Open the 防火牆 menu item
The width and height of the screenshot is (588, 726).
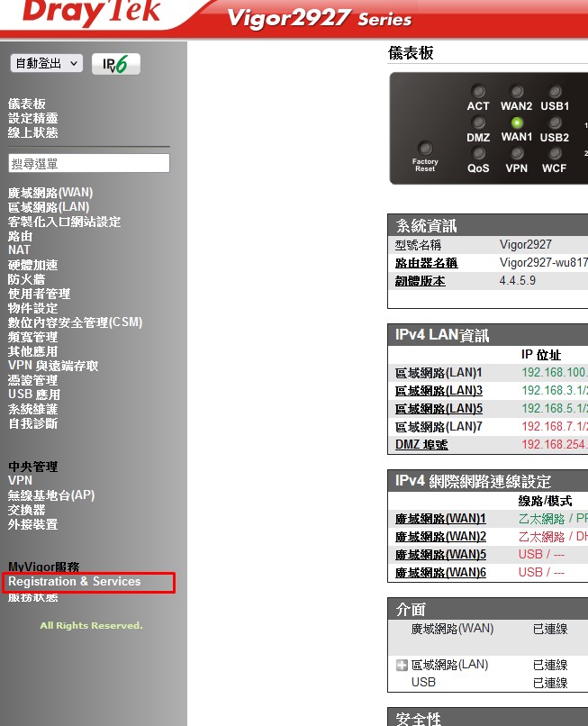pos(26,279)
